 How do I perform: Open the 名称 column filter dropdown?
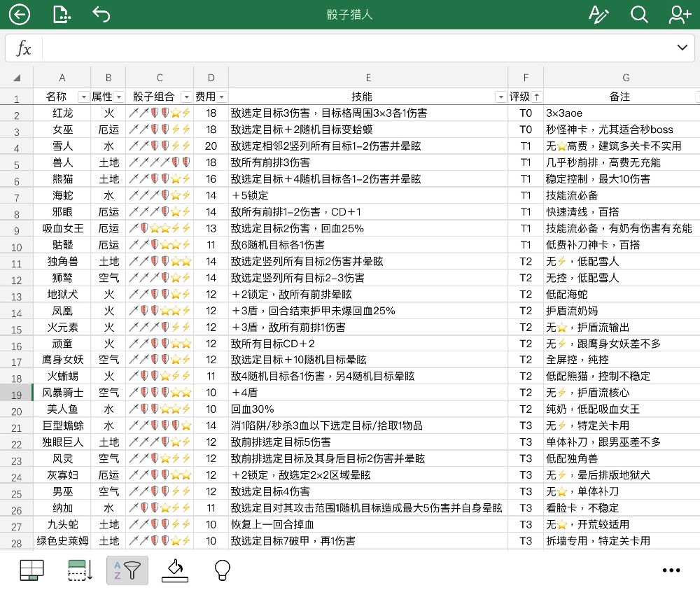tap(83, 97)
